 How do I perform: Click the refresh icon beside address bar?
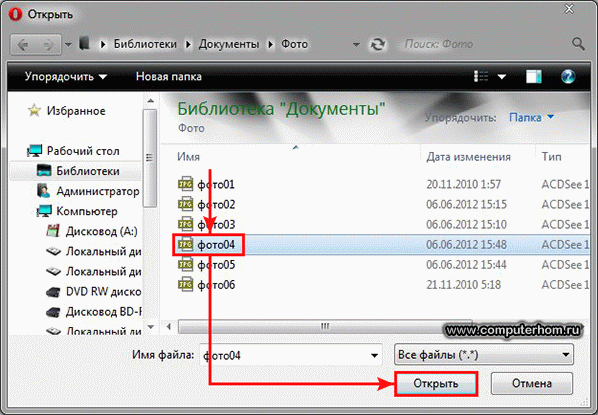[378, 45]
